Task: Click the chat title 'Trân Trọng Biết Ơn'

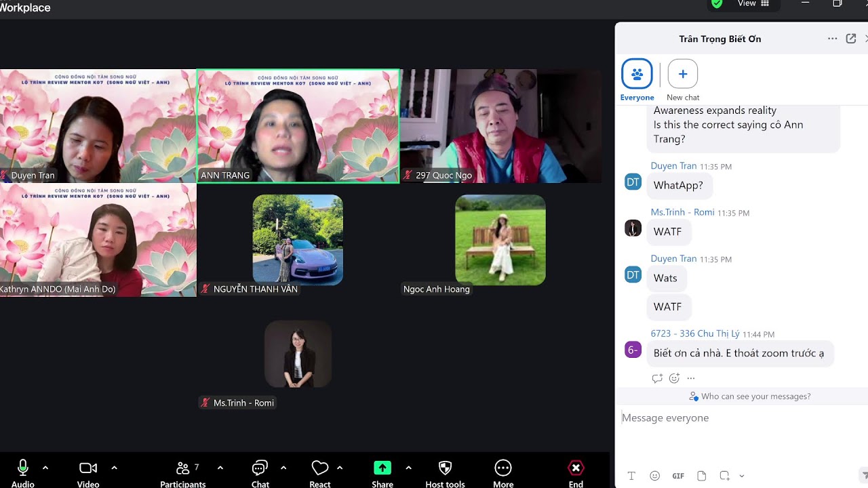Action: pos(720,39)
